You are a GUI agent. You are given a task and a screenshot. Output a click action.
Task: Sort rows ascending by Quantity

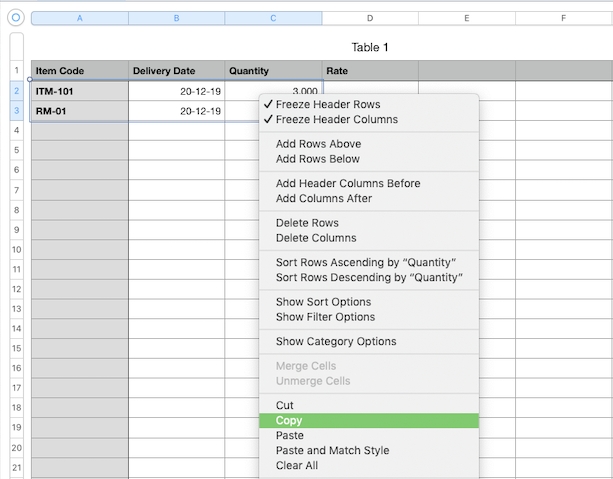click(366, 262)
